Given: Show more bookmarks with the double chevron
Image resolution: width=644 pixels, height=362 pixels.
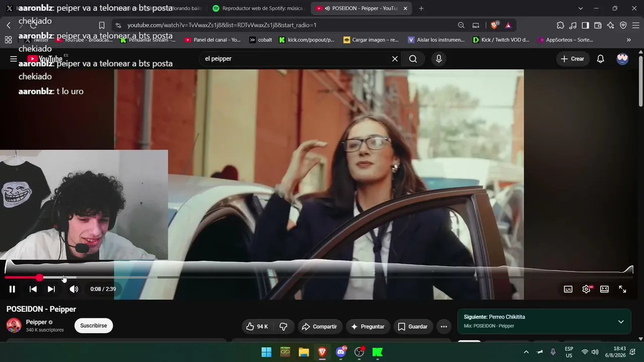Looking at the screenshot, I should point(629,40).
